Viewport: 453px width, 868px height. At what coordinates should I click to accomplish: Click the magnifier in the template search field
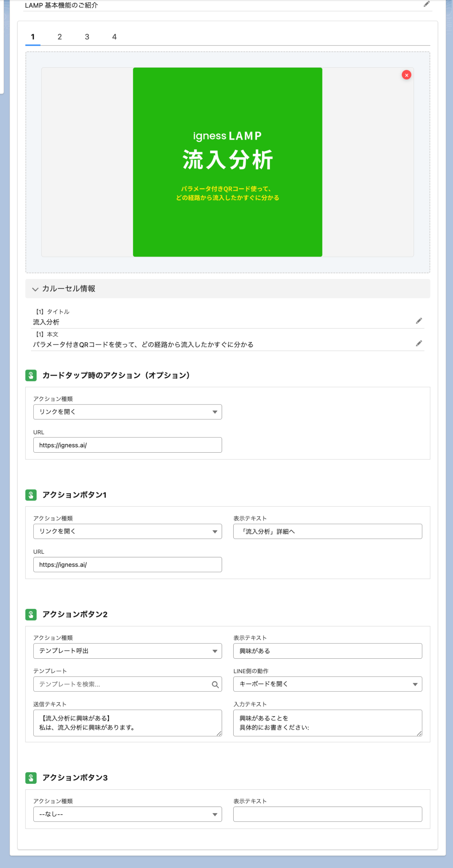pos(215,684)
